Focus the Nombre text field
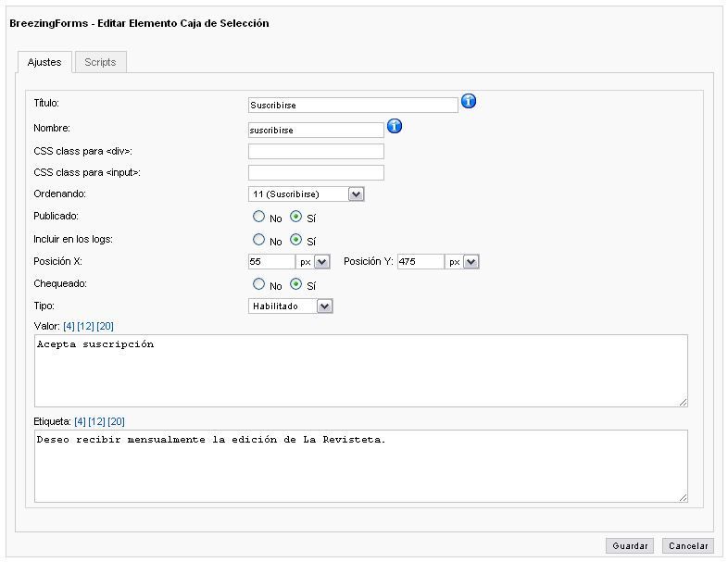 click(x=316, y=130)
